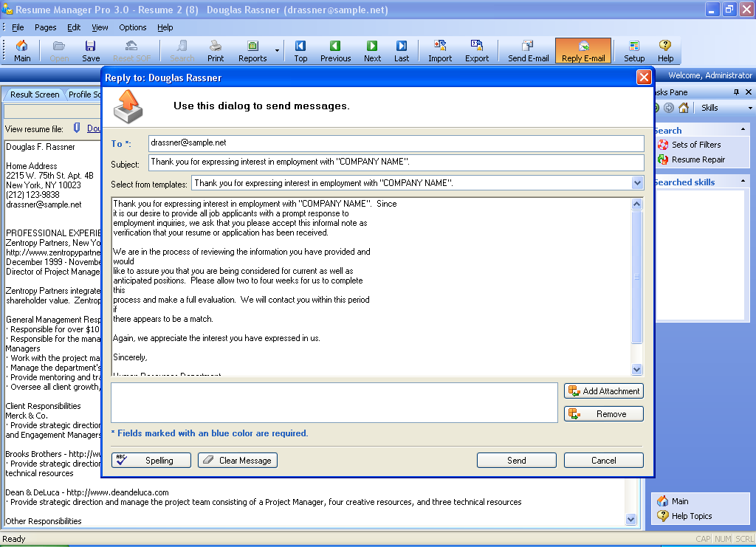This screenshot has height=547, width=756.
Task: Click the Clear Message button
Action: click(238, 460)
